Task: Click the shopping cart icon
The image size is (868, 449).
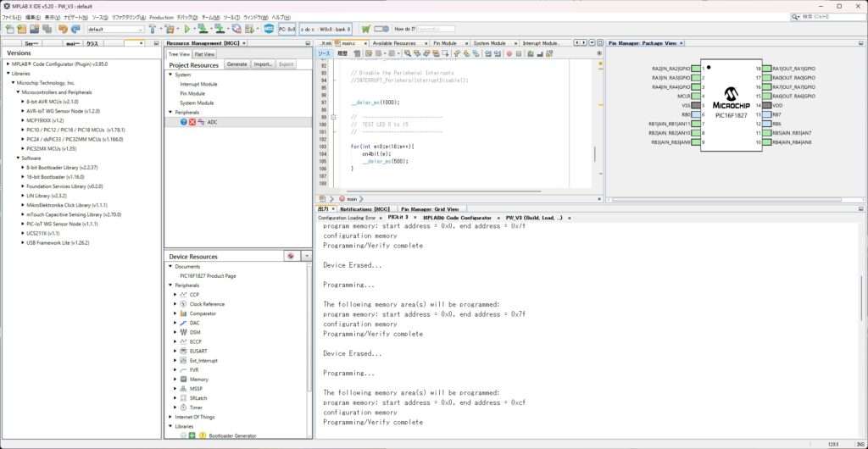Action: (x=365, y=29)
